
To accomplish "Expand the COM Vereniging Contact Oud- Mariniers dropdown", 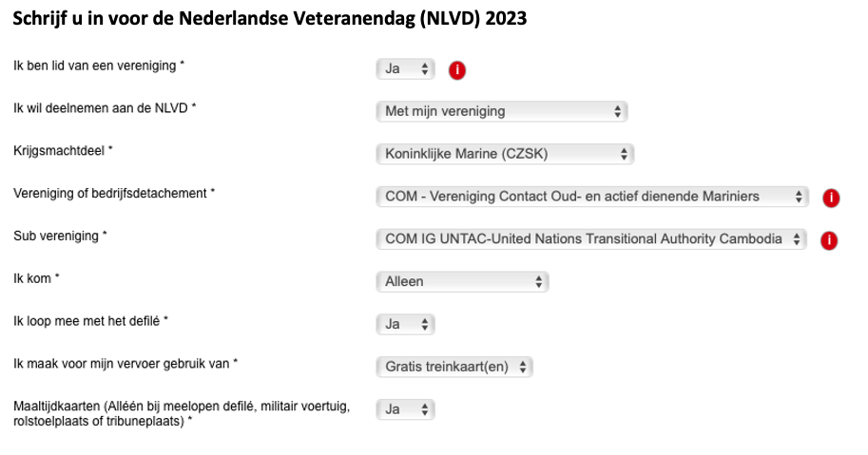I will click(592, 197).
